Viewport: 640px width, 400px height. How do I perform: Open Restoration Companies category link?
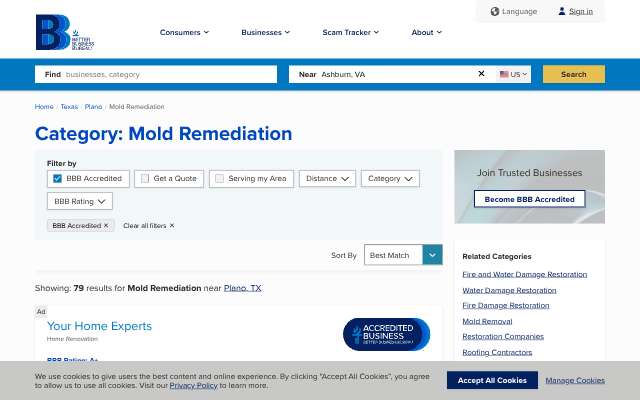click(x=503, y=336)
